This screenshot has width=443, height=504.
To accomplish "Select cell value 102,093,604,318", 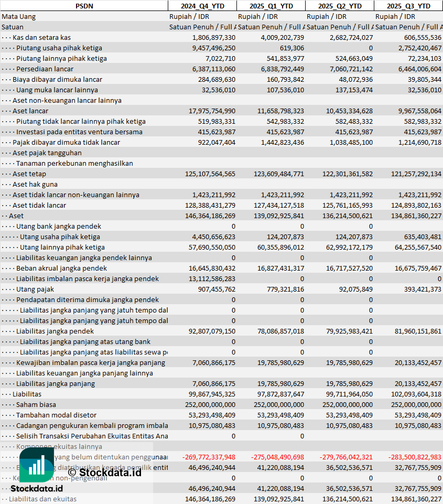I will 416,394.
